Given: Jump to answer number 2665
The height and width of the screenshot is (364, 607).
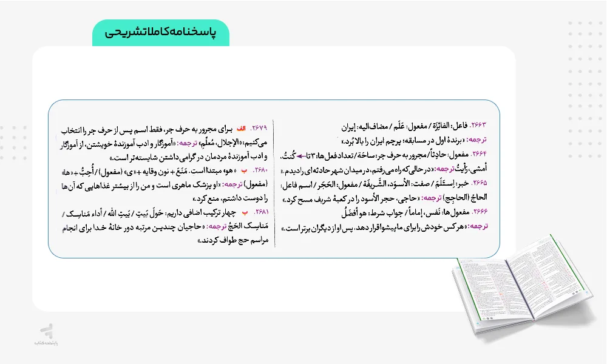Looking at the screenshot, I should click(x=479, y=184).
